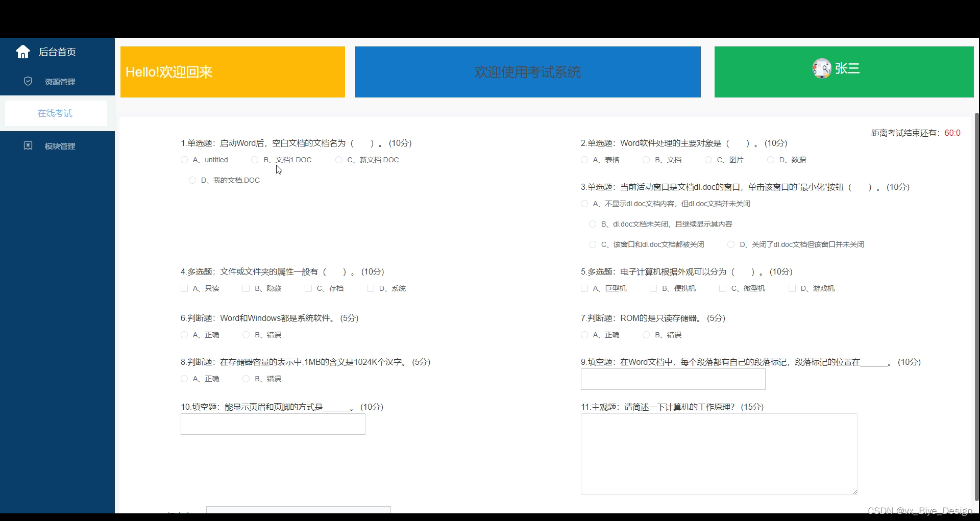Click question 8 text 1MB的含义是1024K个汉字
Viewport: 980px width, 521px height.
coord(305,362)
